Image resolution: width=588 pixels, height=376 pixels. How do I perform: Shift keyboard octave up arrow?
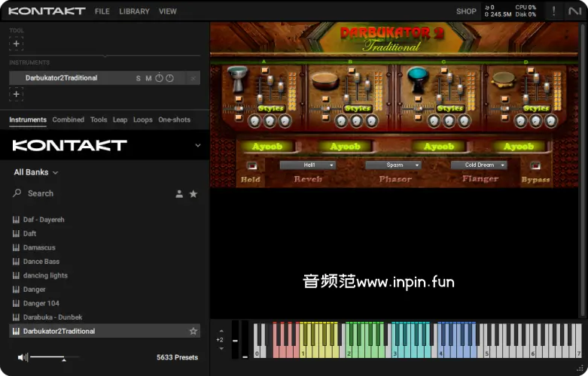click(221, 331)
